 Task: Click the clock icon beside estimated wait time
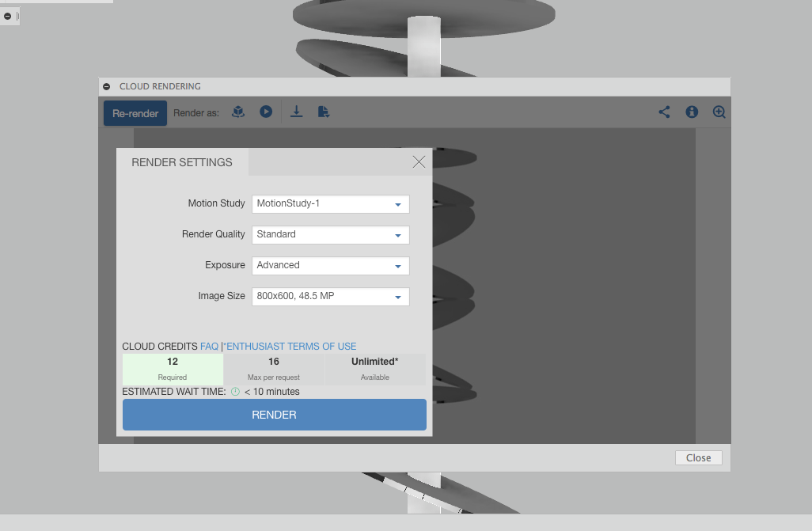(x=235, y=391)
